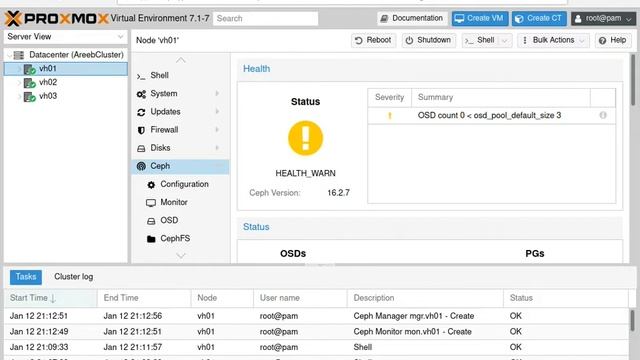
Task: Open Shell in node side menu
Action: pos(180,76)
